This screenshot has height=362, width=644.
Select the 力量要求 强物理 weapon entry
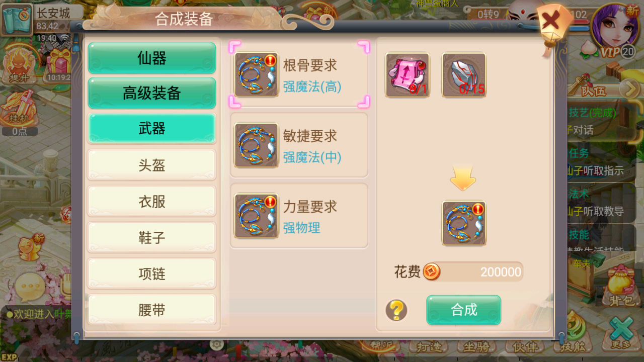299,216
